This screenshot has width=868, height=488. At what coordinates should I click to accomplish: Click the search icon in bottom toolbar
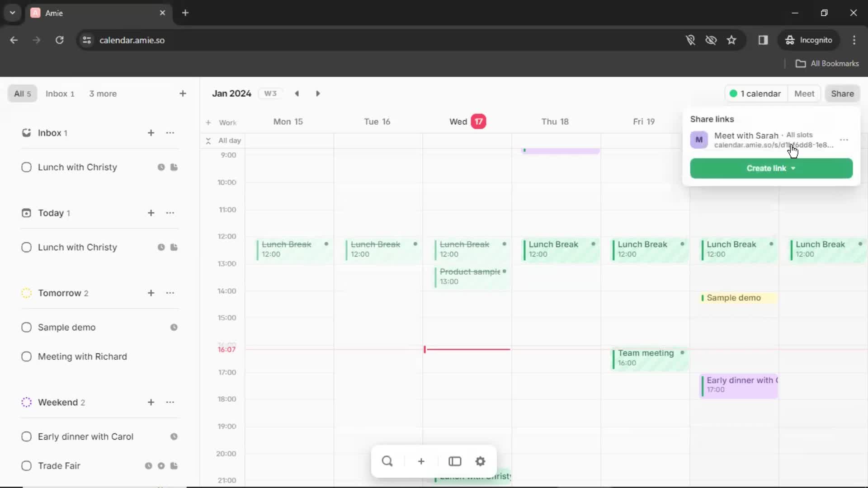click(x=387, y=460)
